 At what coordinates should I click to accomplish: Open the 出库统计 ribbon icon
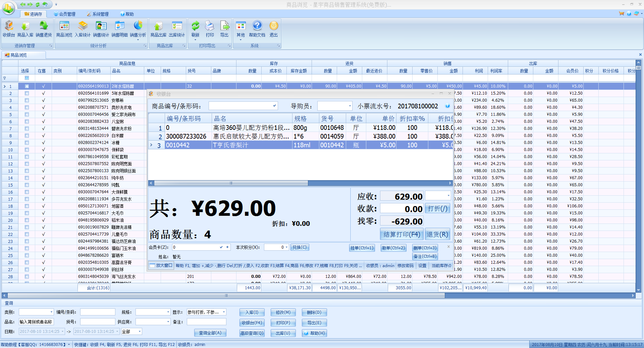tap(177, 29)
